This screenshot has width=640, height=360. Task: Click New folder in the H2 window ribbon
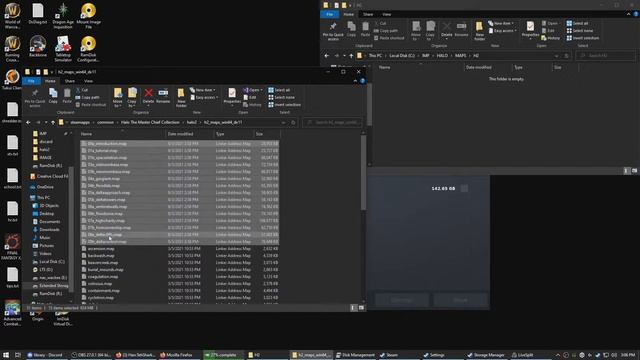480,31
